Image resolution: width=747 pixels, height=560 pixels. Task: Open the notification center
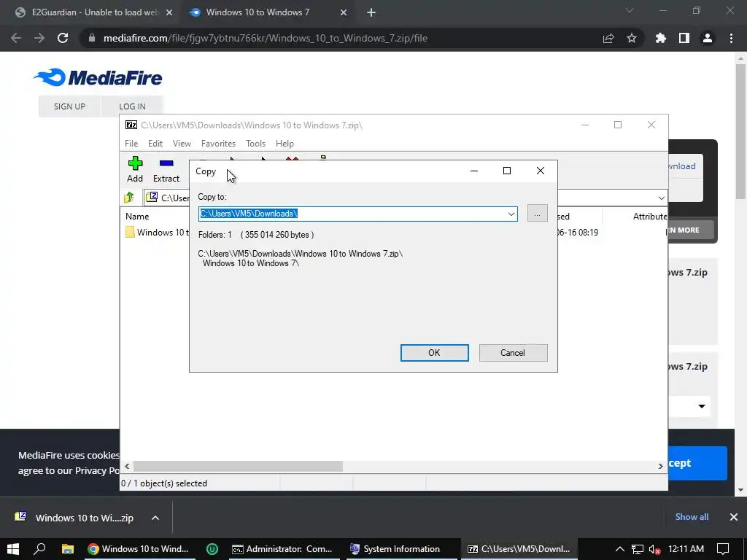tap(723, 549)
